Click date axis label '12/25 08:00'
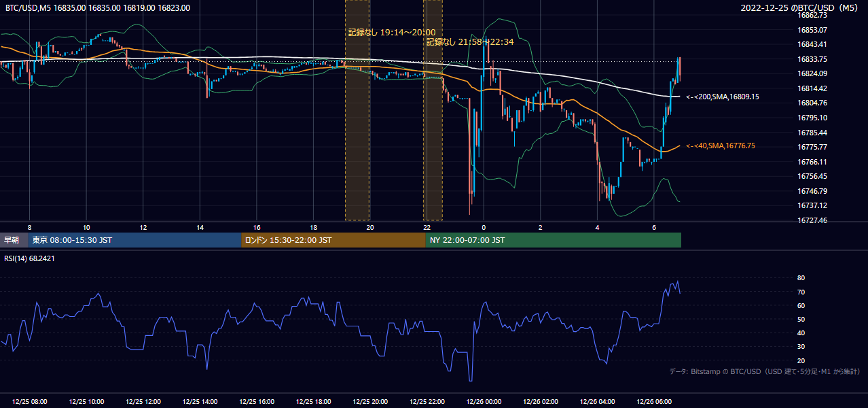This screenshot has height=408, width=868. click(30, 401)
